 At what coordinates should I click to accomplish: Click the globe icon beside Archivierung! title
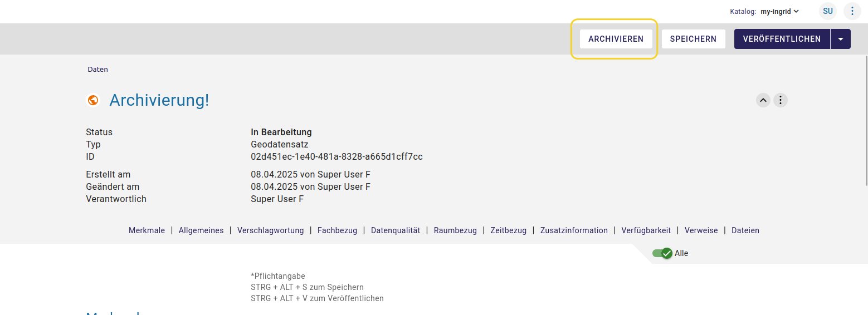(93, 100)
